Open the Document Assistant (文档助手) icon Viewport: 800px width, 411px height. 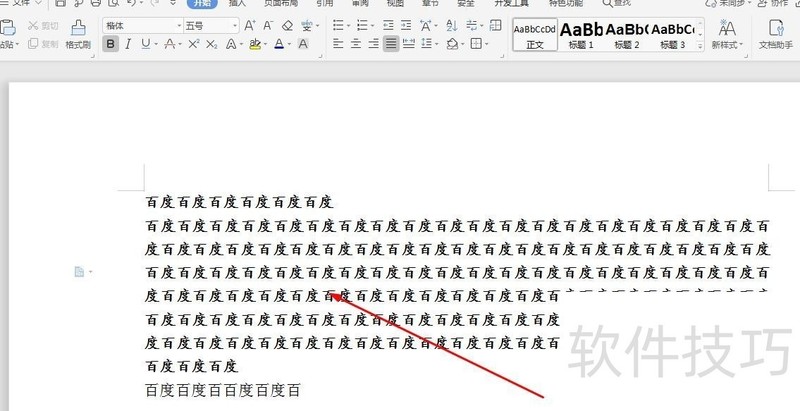click(776, 28)
